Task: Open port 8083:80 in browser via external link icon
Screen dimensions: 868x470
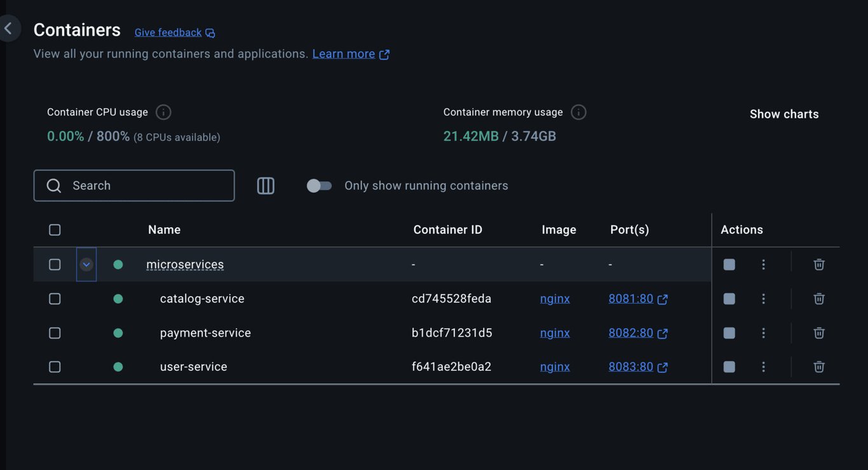Action: tap(663, 366)
